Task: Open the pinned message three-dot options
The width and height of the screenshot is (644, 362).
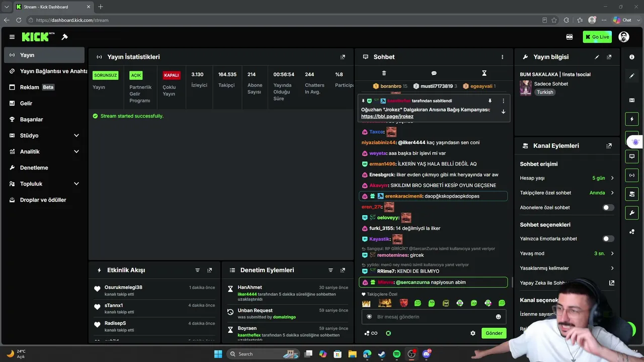Action: click(x=503, y=101)
